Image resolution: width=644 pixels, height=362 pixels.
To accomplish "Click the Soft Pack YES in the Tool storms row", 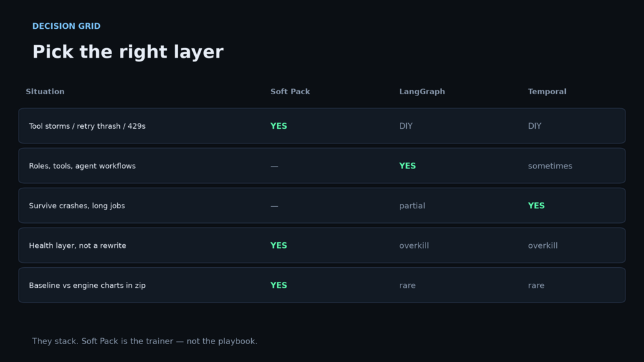I will 279,126.
